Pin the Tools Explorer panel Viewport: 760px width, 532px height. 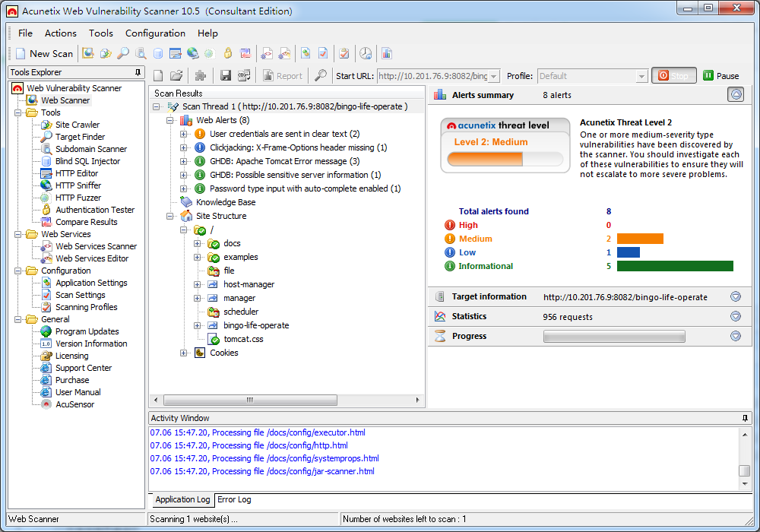(x=138, y=72)
